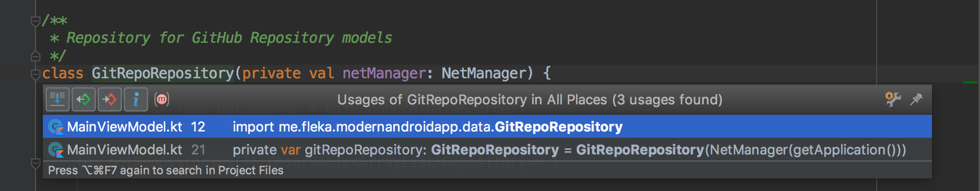The image size is (980, 191).
Task: Select MainViewModel.kt line 21 usage row
Action: 487,150
